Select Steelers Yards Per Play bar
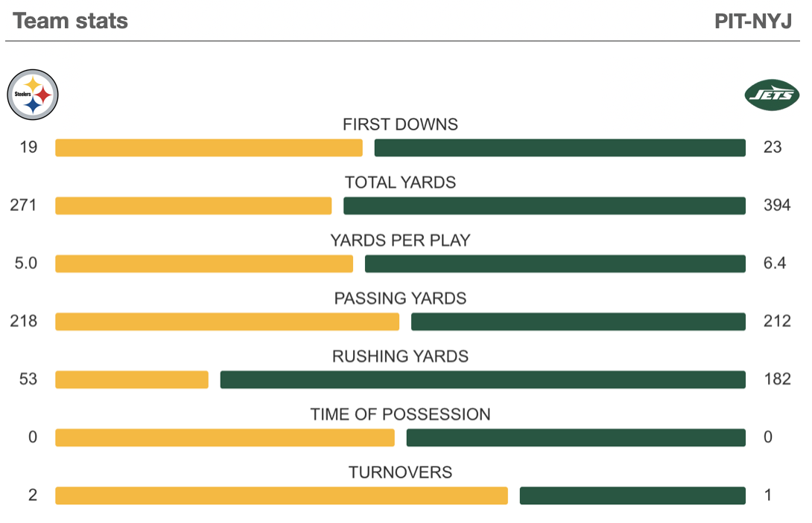The image size is (812, 523). pyautogui.click(x=204, y=264)
